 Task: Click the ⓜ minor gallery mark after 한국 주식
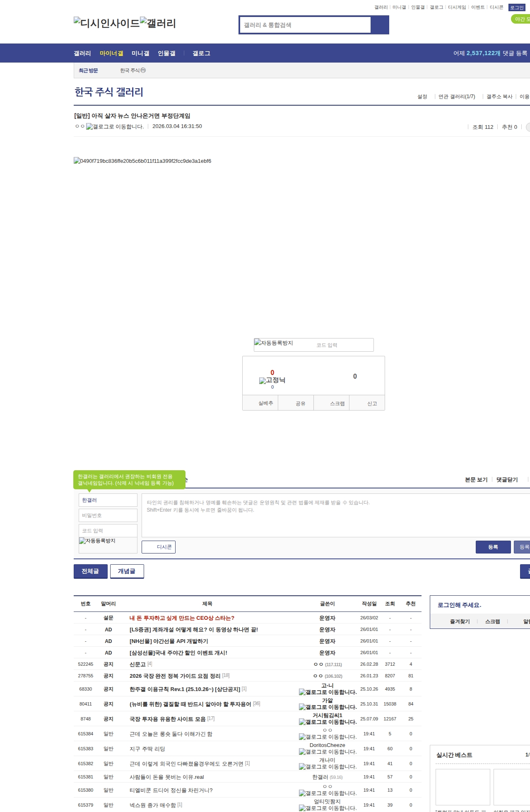[143, 70]
